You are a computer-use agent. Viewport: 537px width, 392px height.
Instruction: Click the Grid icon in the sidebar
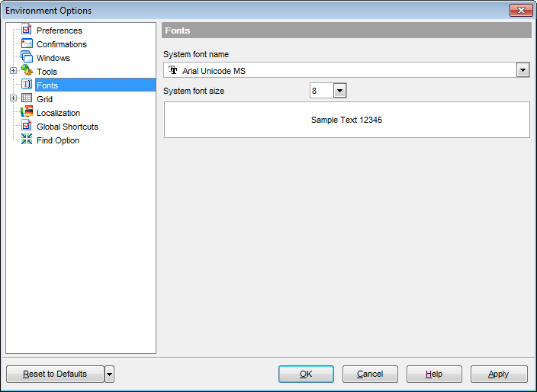click(27, 99)
